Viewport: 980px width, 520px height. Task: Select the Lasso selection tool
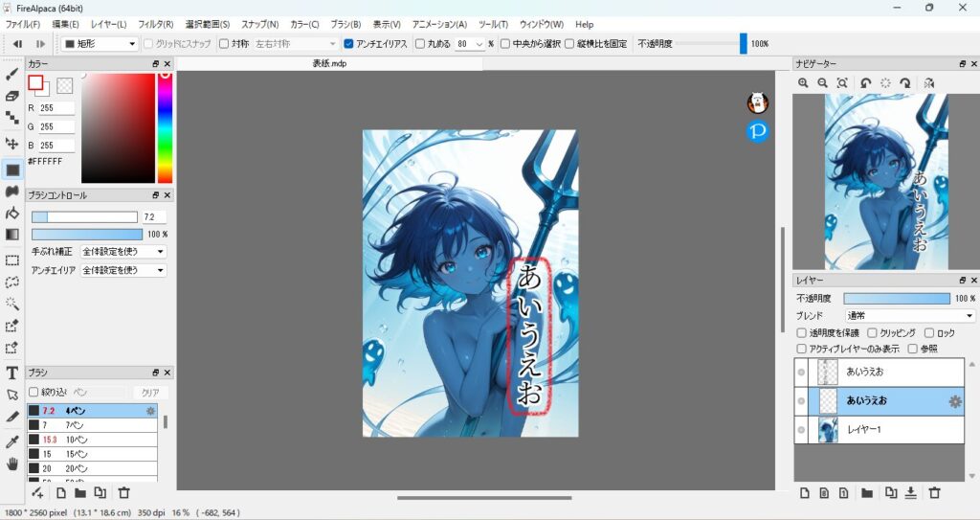[x=11, y=283]
